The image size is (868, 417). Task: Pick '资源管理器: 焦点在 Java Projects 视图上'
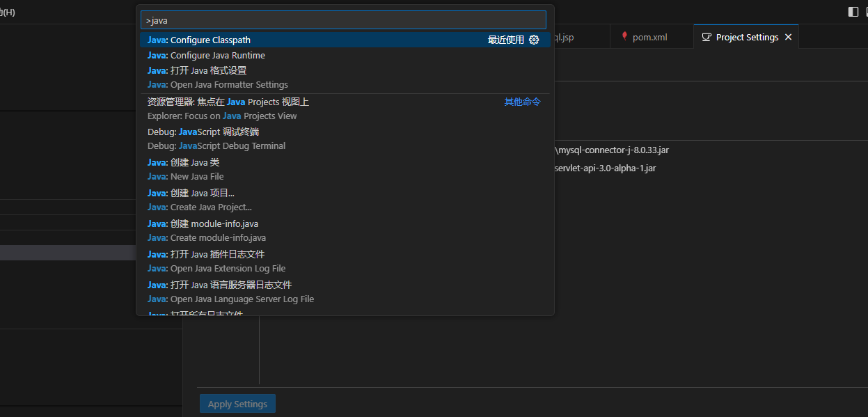(345, 109)
